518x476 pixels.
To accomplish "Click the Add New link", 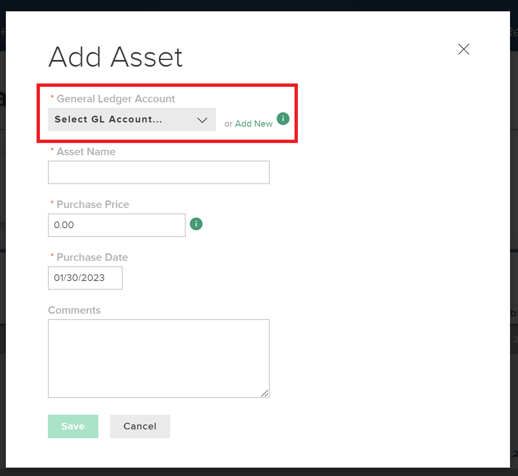I will pos(254,124).
